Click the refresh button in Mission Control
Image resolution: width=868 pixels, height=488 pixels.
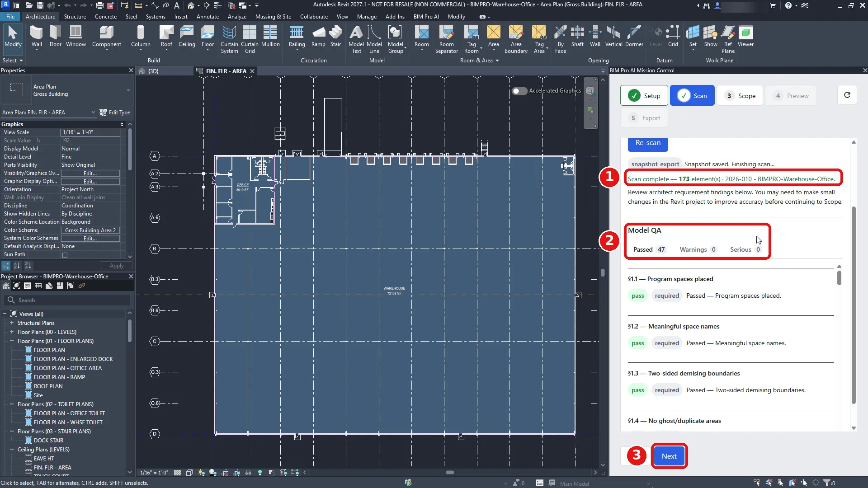(x=847, y=95)
